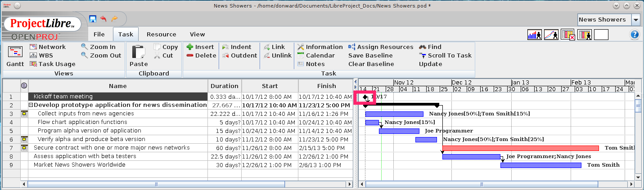Open Task Usage view
Viewport: 644px width, 190px height.
click(53, 64)
